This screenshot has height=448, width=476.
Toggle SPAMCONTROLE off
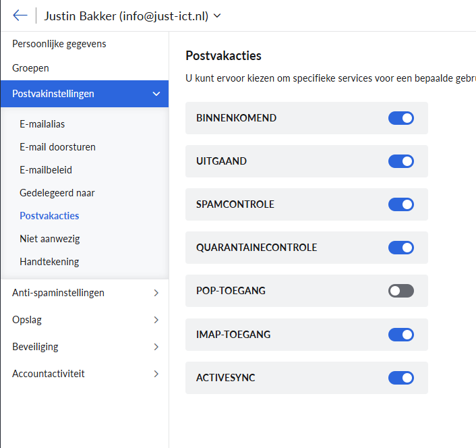pyautogui.click(x=400, y=204)
